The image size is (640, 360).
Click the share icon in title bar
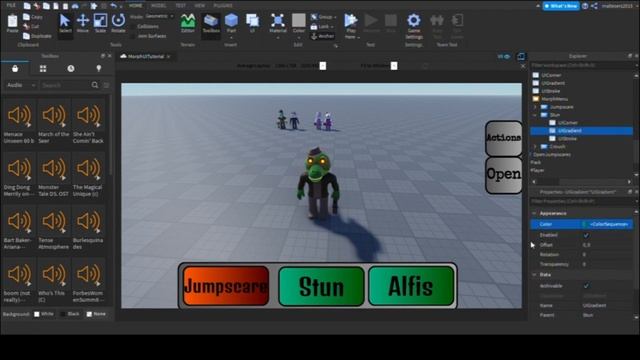pyautogui.click(x=594, y=6)
